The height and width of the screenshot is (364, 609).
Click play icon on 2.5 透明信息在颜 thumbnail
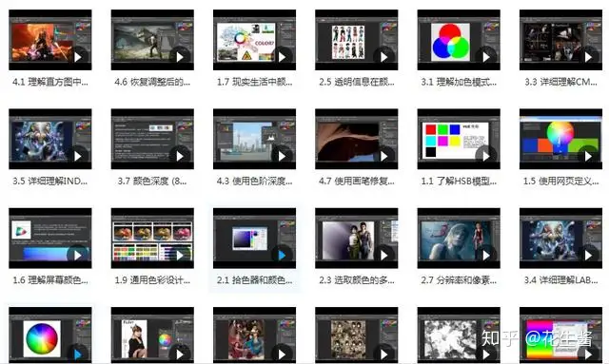pos(384,57)
